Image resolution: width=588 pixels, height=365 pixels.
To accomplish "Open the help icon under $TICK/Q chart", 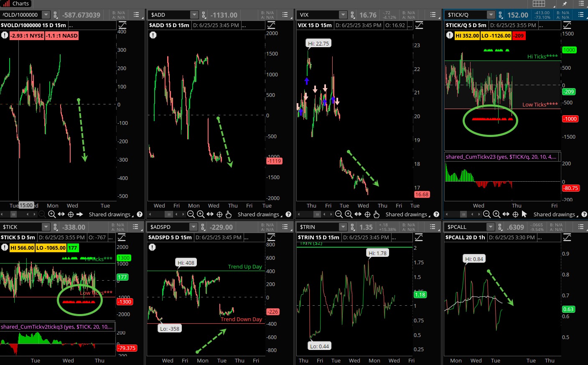I will [x=584, y=214].
